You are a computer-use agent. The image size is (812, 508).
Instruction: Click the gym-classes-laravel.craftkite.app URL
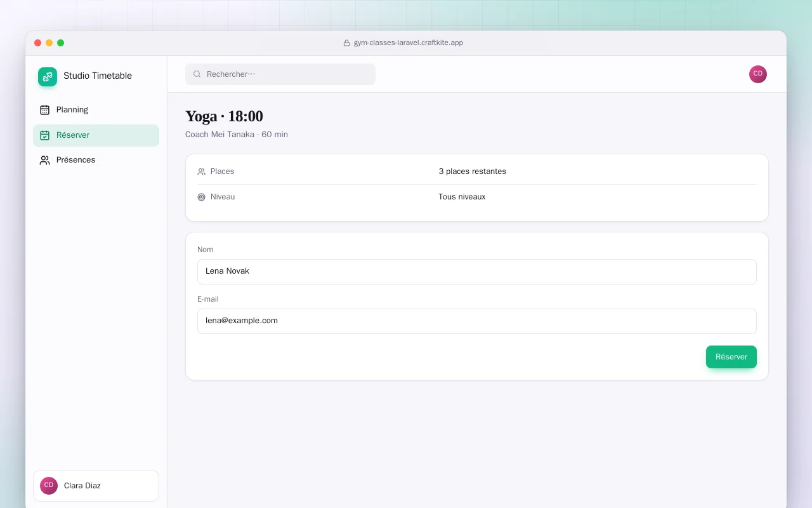click(x=409, y=43)
